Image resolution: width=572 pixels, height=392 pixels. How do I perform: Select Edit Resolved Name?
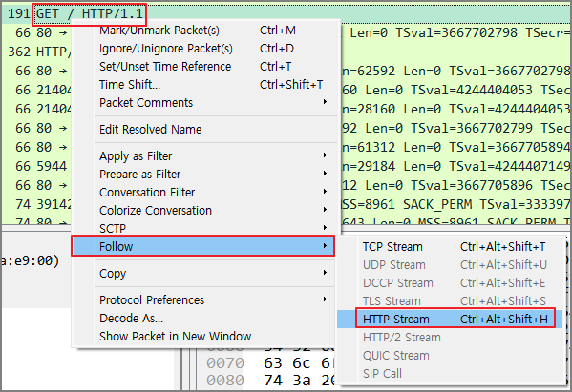coord(204,130)
